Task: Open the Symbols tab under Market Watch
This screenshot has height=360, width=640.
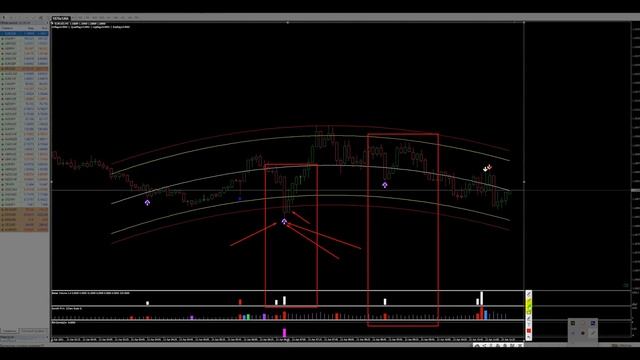Action: (x=9, y=331)
